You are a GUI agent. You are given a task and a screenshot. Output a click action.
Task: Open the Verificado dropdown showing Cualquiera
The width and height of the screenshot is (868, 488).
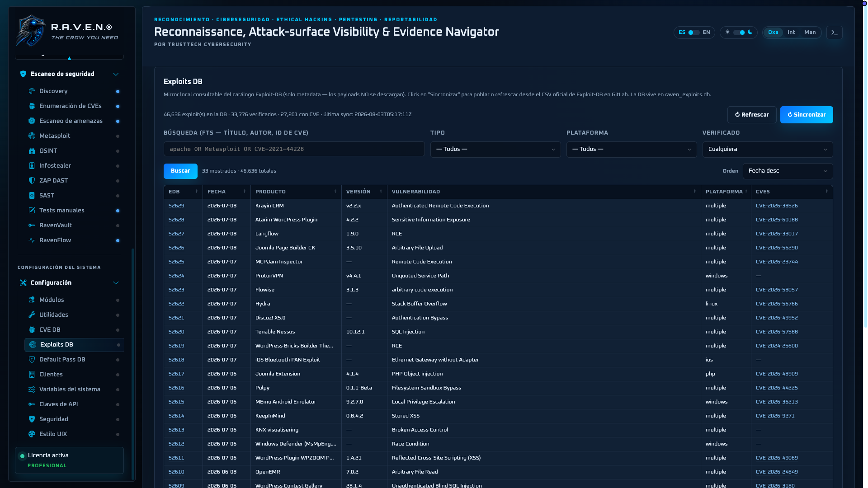point(768,150)
